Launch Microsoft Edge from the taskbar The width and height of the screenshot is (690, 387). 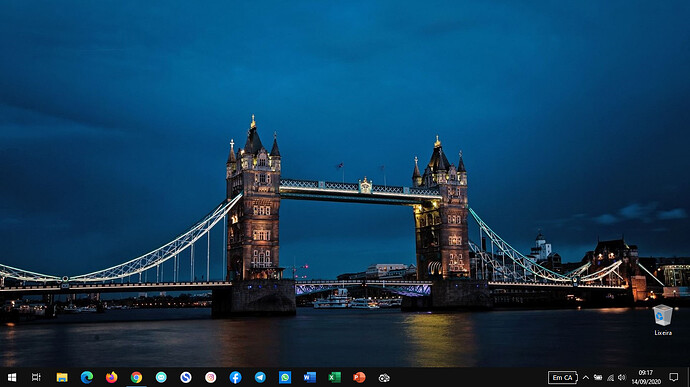pyautogui.click(x=87, y=377)
